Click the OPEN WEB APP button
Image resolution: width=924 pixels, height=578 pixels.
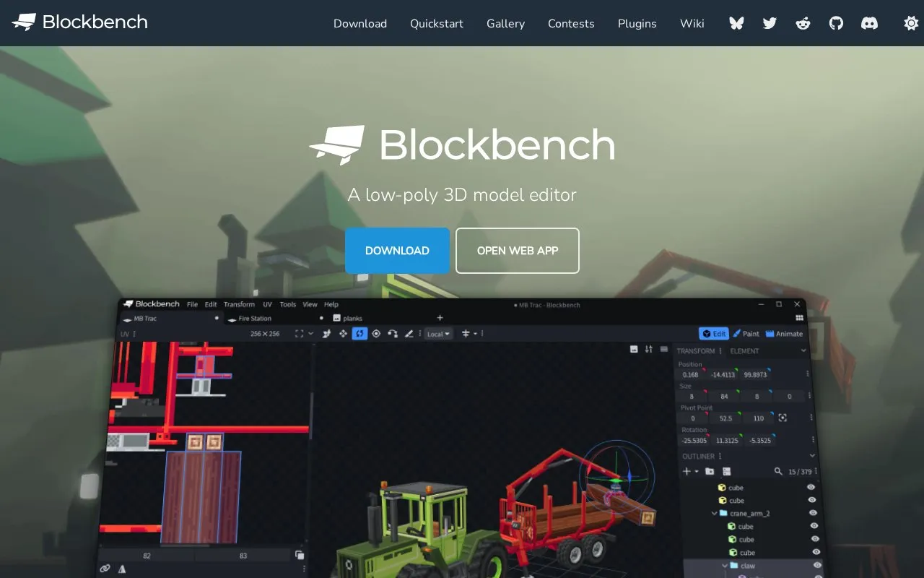tap(518, 251)
